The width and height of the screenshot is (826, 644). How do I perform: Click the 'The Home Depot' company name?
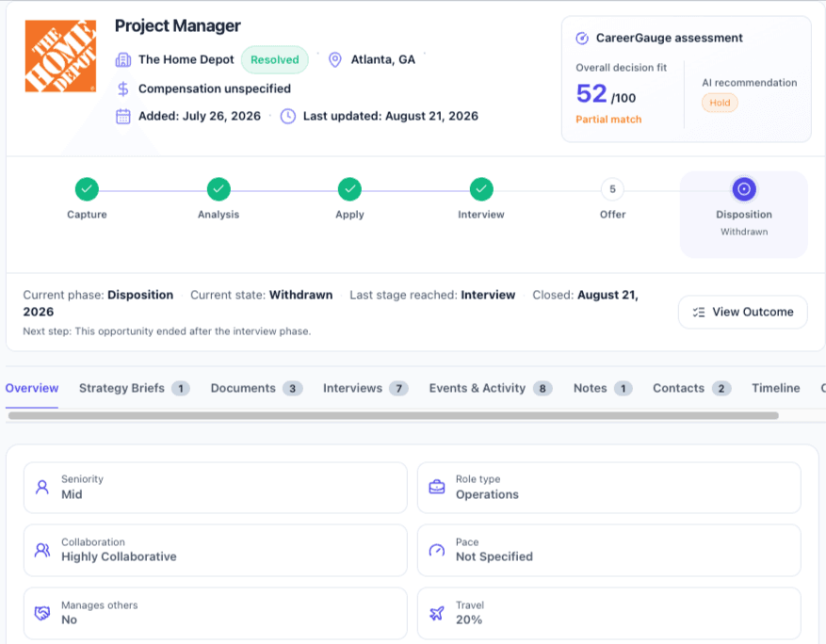(x=186, y=60)
